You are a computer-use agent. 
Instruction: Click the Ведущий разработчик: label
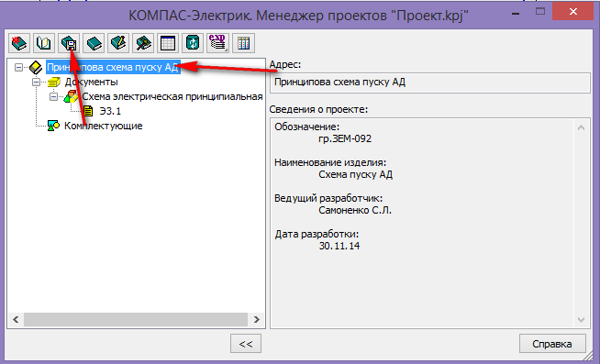point(328,198)
